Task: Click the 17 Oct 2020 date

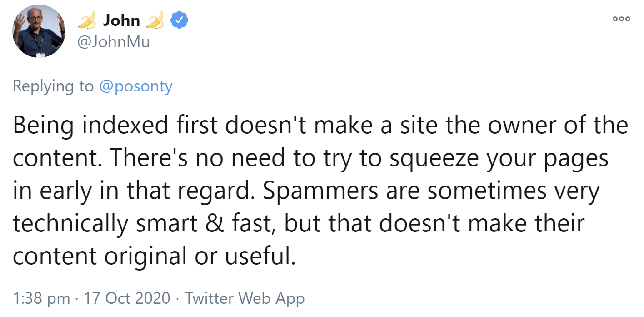Action: click(127, 299)
